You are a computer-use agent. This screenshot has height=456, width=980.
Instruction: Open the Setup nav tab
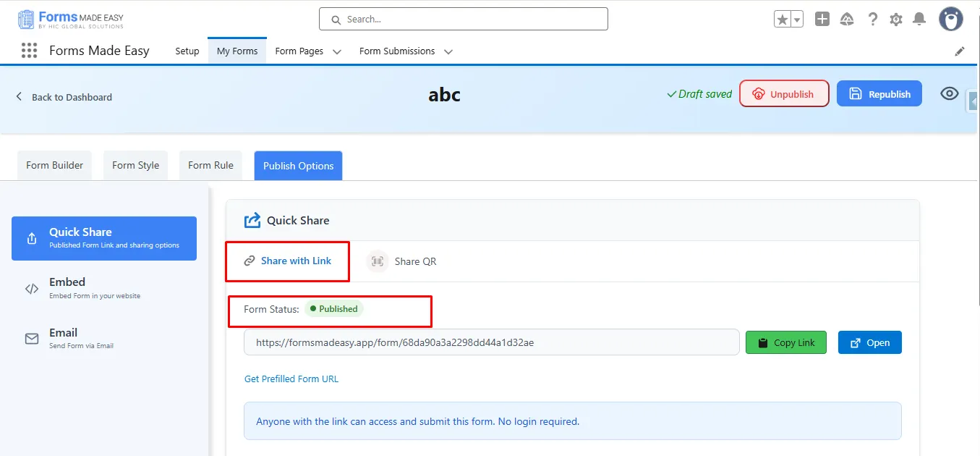click(x=187, y=51)
